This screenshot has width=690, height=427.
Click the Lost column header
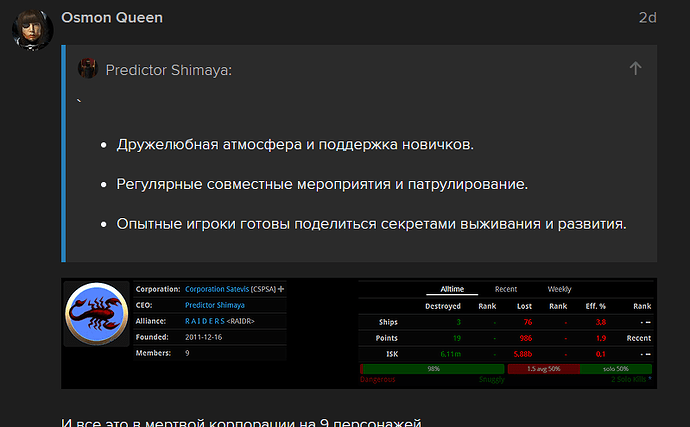coord(524,306)
